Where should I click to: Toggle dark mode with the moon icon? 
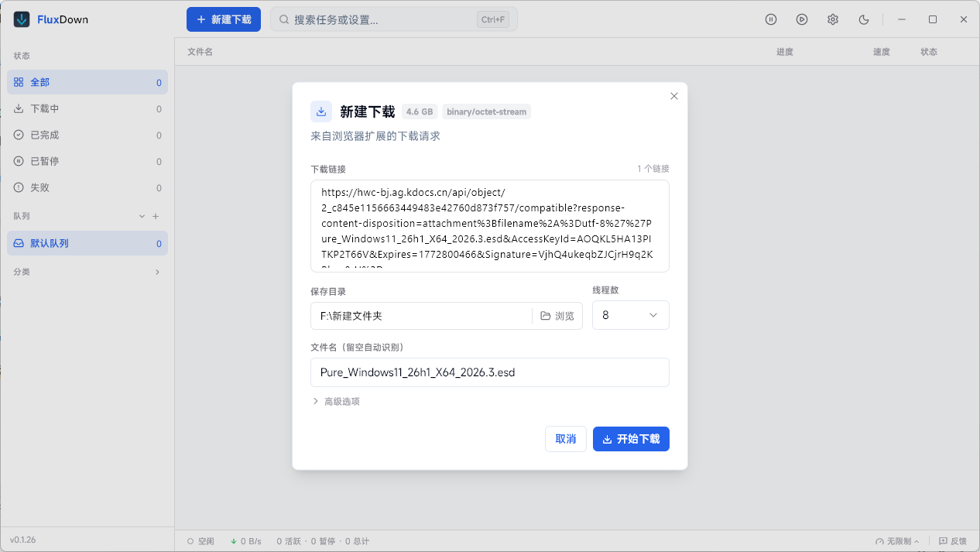(864, 19)
